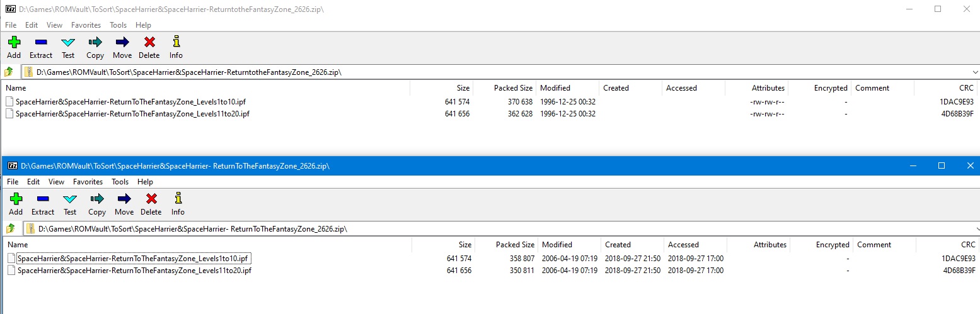Select Levels11to20.ipf file in top window
The width and height of the screenshot is (980, 314).
tap(132, 114)
